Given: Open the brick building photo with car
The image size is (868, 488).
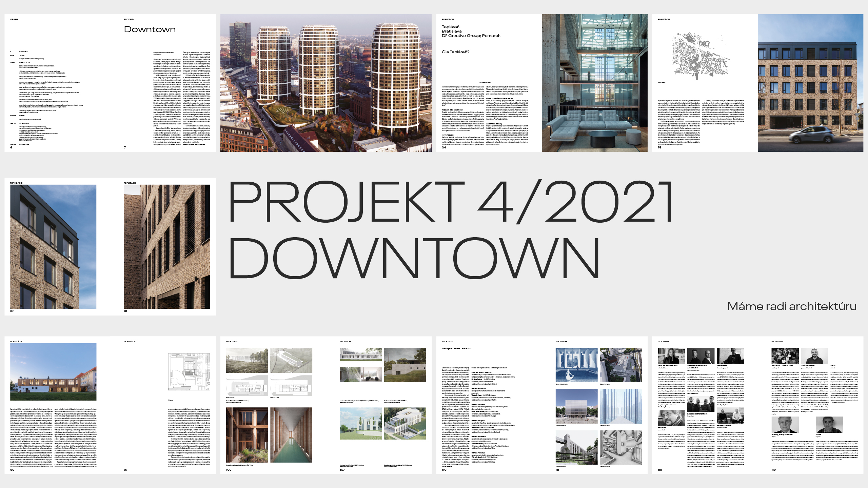Looking at the screenshot, I should point(810,83).
